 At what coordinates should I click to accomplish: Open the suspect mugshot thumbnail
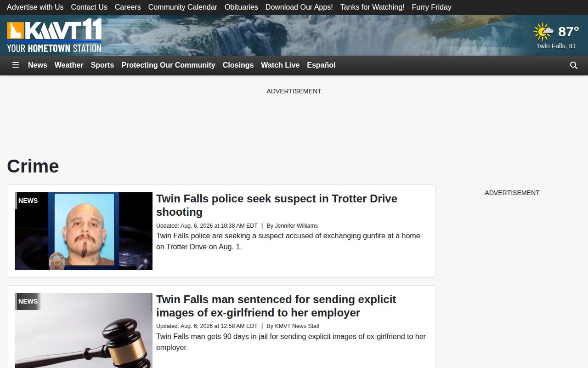click(84, 231)
